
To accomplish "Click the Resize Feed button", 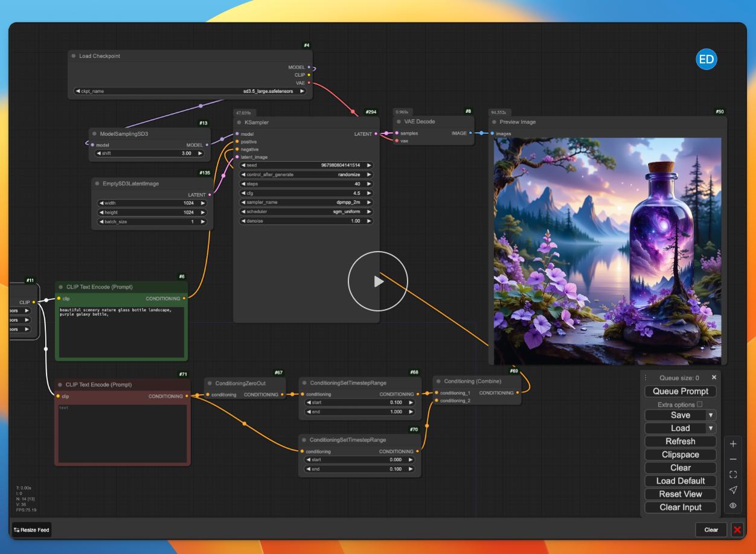I will coord(31,530).
